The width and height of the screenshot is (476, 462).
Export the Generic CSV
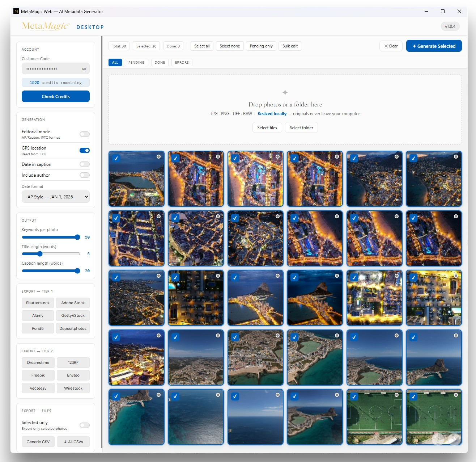click(38, 442)
